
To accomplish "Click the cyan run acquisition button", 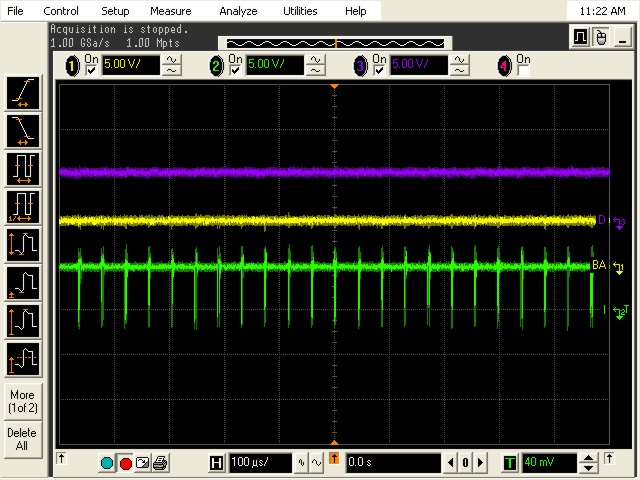I will (108, 463).
